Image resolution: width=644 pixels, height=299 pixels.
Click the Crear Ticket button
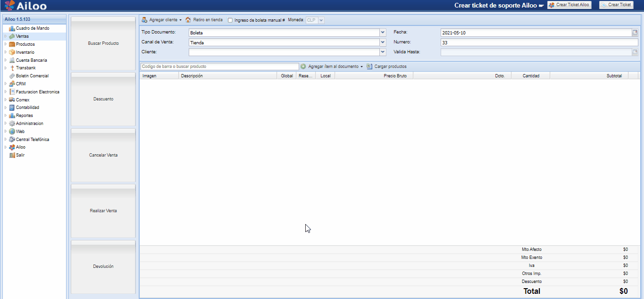(616, 5)
